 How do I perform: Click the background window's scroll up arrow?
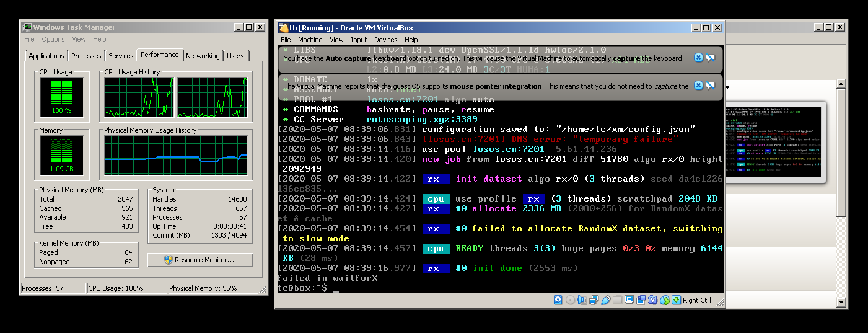pos(841,84)
